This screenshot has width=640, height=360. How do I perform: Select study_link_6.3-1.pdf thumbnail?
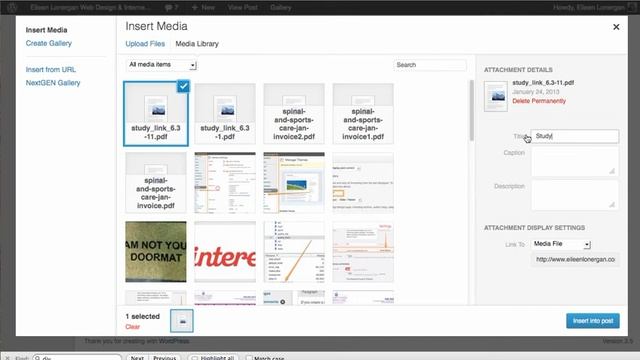(x=225, y=113)
